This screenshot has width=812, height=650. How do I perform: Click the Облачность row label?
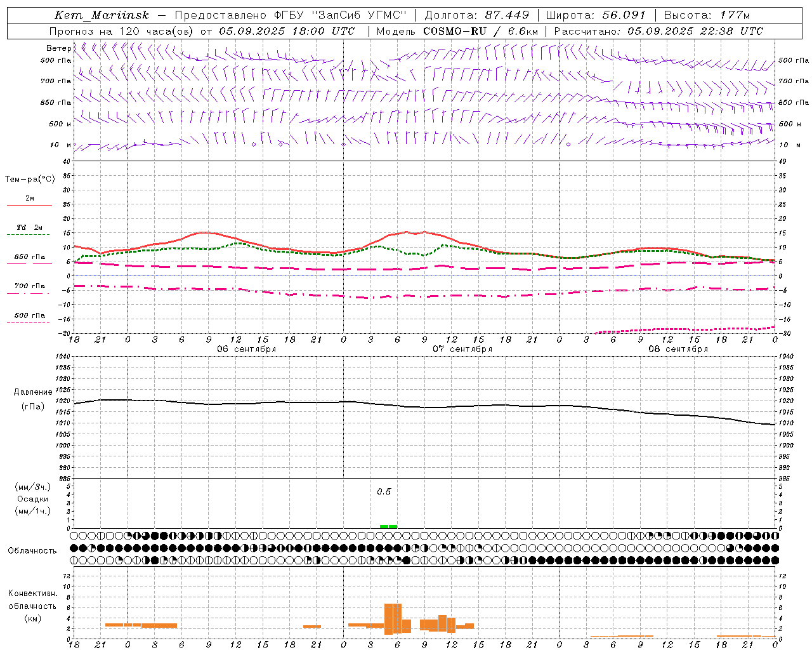(32, 551)
